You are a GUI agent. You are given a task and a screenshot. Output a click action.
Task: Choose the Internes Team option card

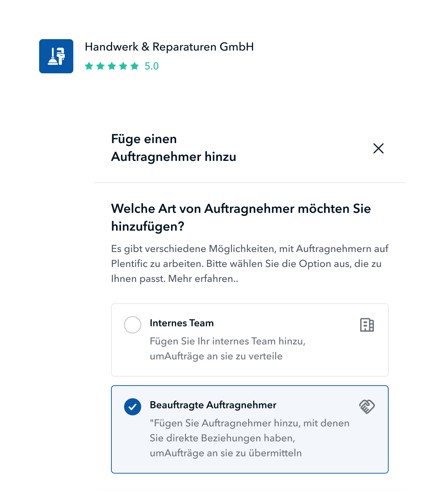tap(250, 340)
